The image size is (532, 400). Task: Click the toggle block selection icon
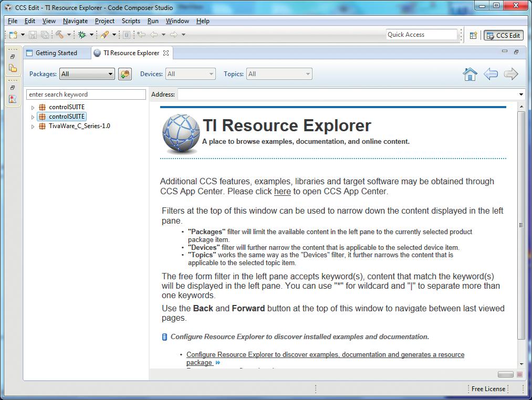127,35
